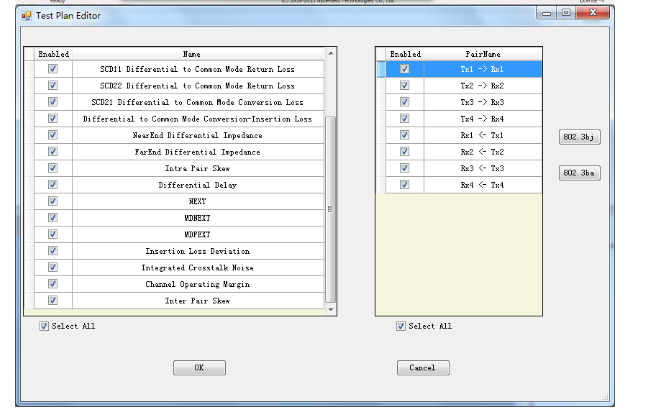This screenshot has width=652, height=419.
Task: Select the Channel Operating Margin name cell
Action: click(198, 284)
